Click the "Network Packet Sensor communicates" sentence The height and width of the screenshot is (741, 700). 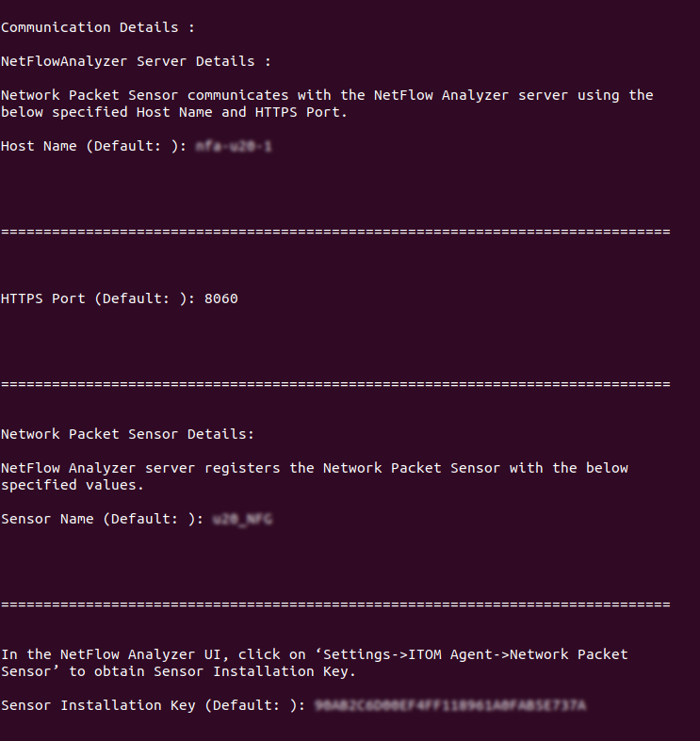[326, 95]
